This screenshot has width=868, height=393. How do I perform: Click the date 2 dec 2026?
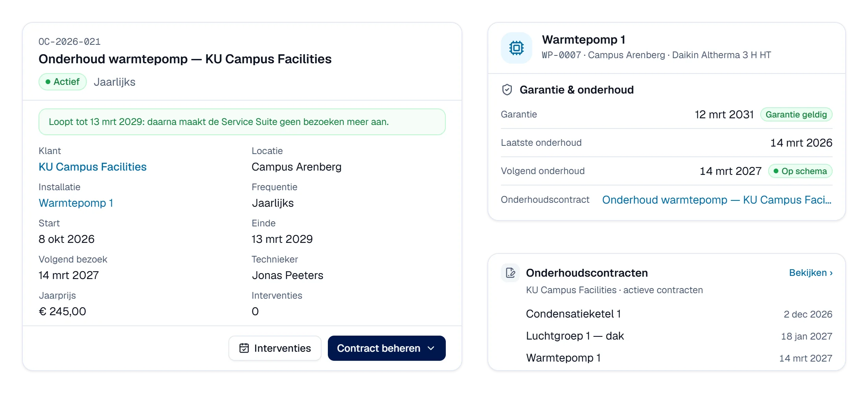pos(808,314)
